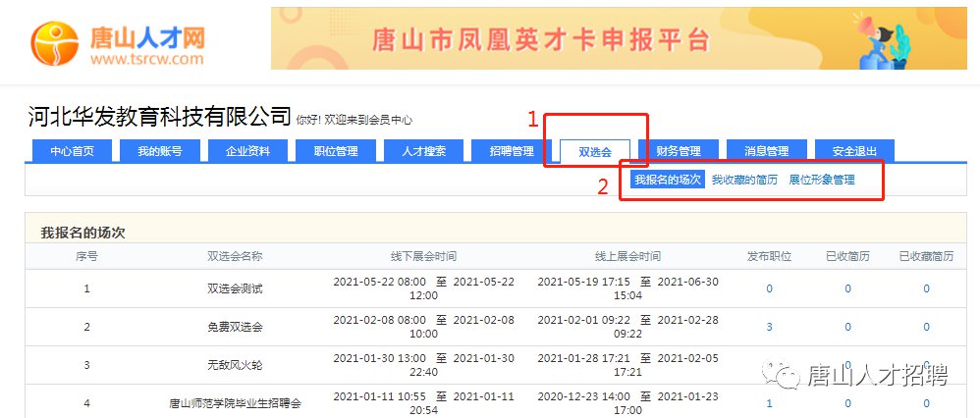Open the 展位形象管理 submenu link
The height and width of the screenshot is (418, 980).
click(822, 180)
